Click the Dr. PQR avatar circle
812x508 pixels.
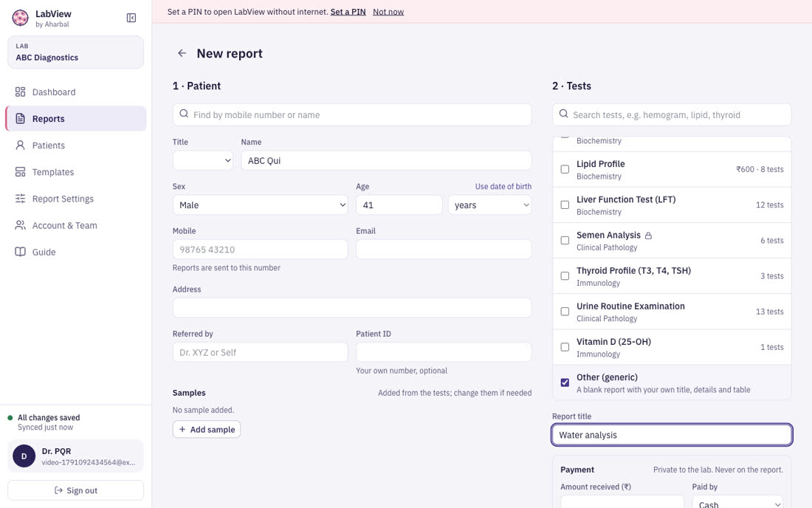pyautogui.click(x=24, y=456)
